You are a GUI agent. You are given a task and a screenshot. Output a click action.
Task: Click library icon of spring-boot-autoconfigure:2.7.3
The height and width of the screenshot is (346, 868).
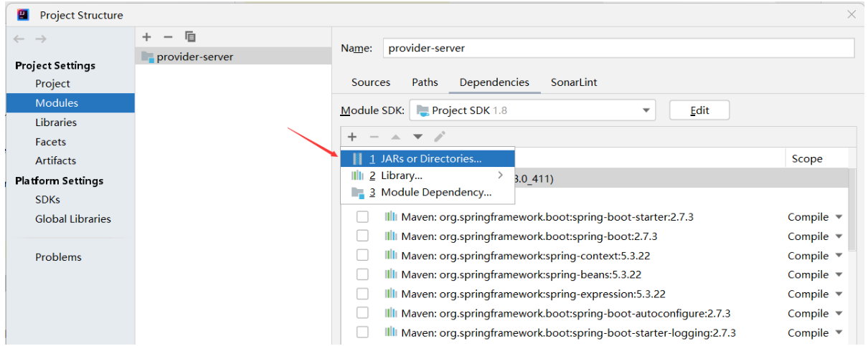pyautogui.click(x=391, y=313)
